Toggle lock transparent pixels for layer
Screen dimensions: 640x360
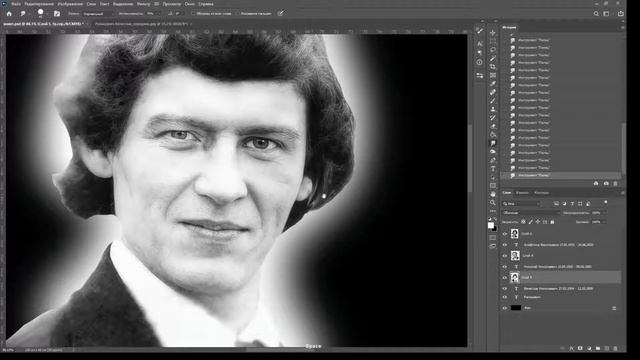click(x=523, y=222)
